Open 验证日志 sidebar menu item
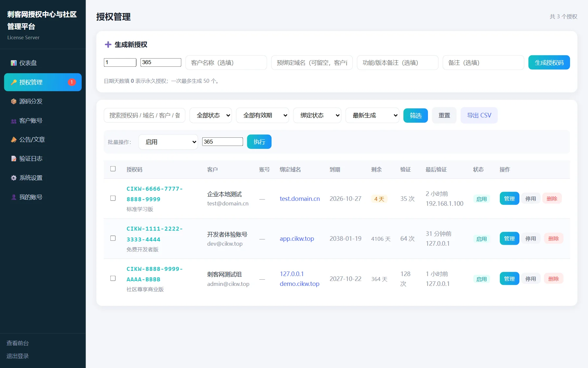This screenshot has height=368, width=588. point(43,159)
